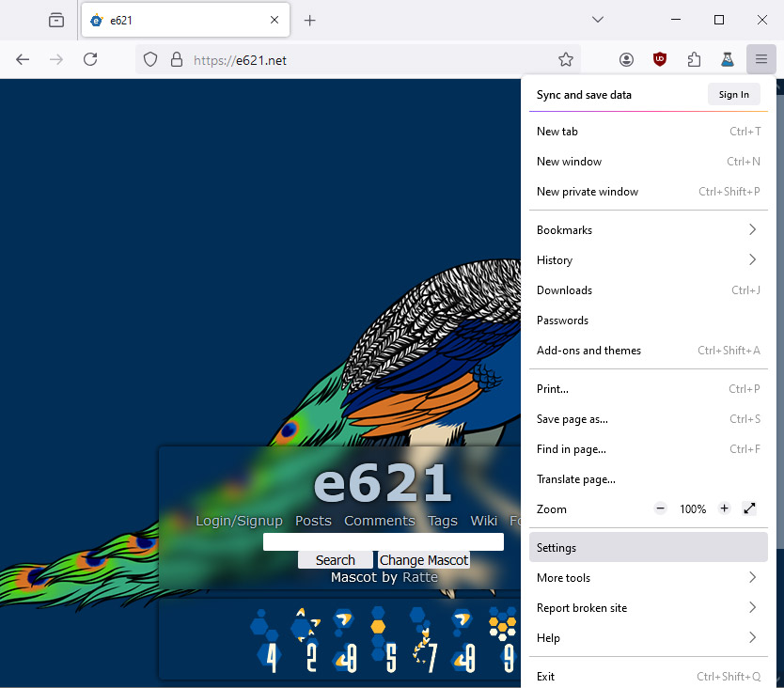Zoom in with the plus button

point(724,508)
